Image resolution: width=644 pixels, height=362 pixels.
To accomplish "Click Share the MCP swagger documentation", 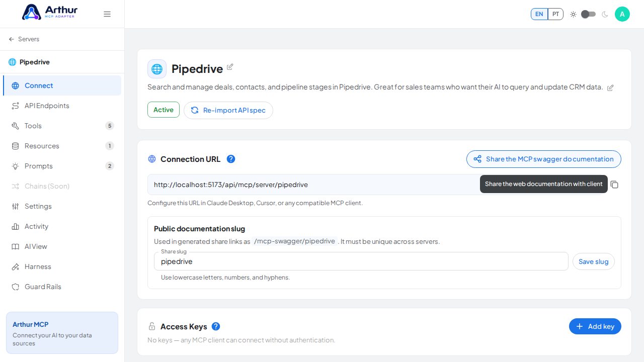I will tap(544, 159).
